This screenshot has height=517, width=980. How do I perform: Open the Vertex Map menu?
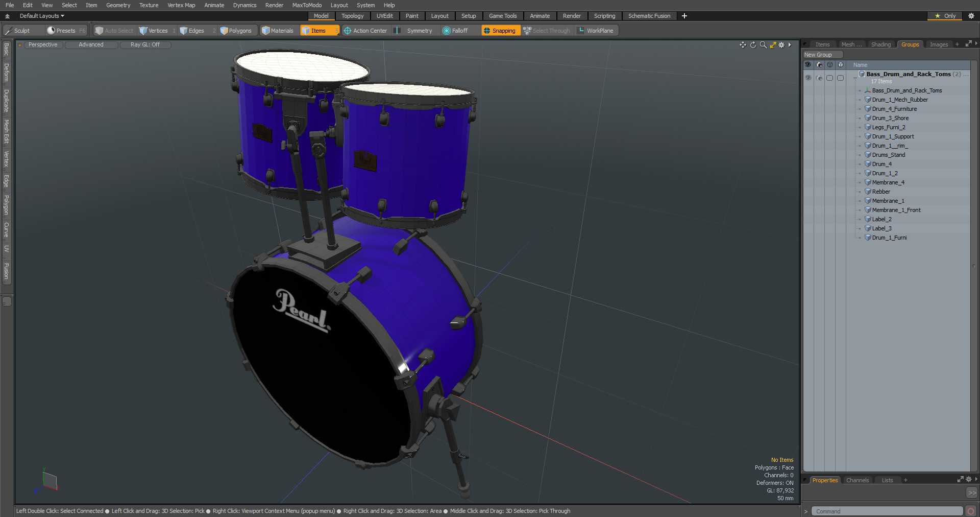point(181,5)
